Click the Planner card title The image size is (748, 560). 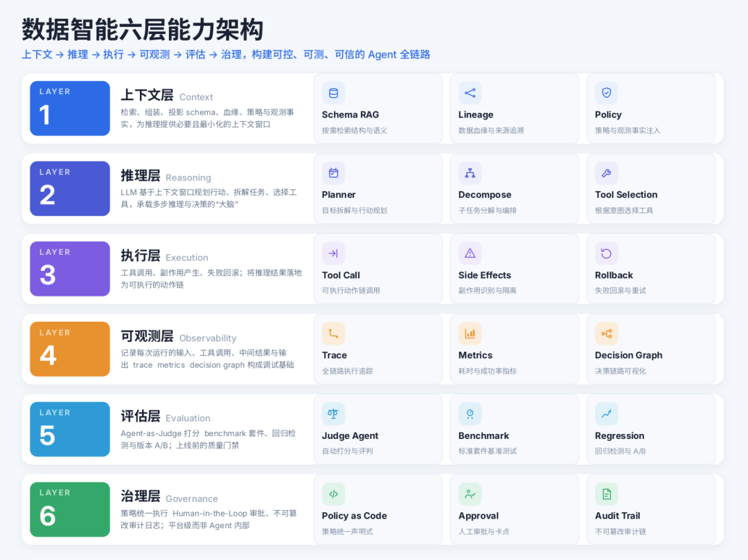point(339,195)
